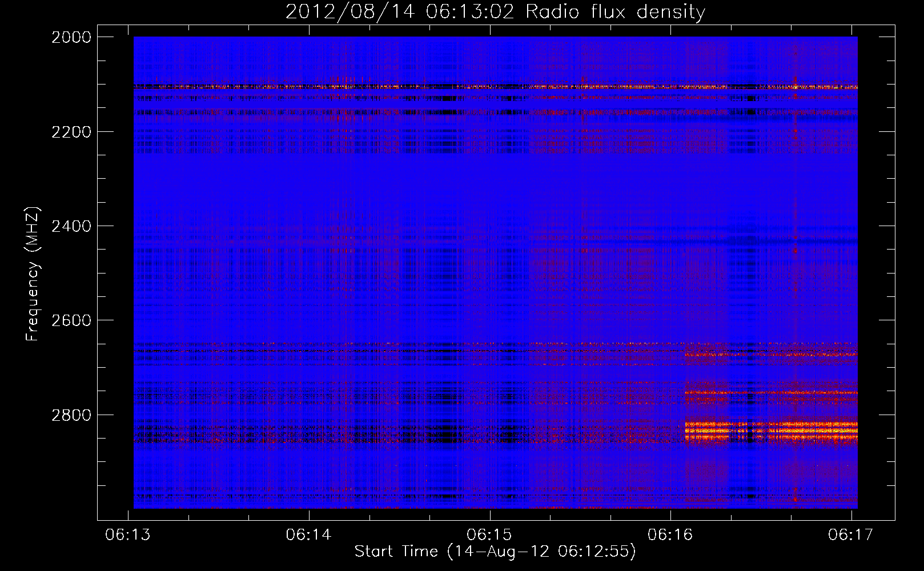Click the 'Frequency (MHZ)' y-axis title
The width and height of the screenshot is (924, 571).
point(33,274)
